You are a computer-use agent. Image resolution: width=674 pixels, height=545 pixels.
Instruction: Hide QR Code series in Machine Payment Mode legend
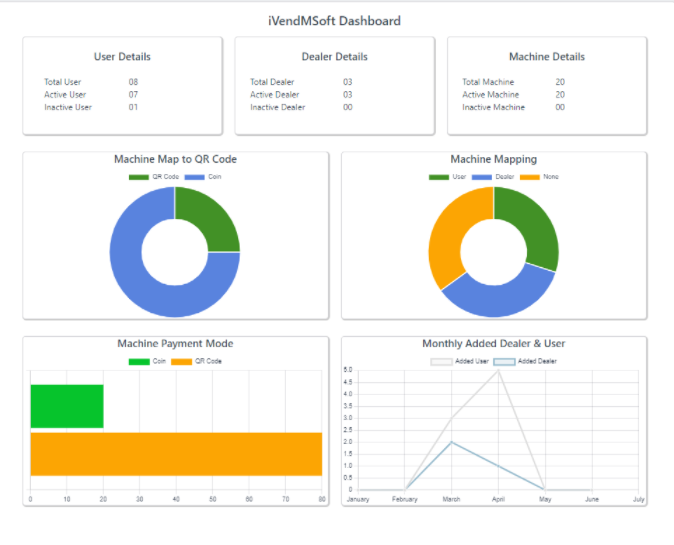click(x=196, y=361)
